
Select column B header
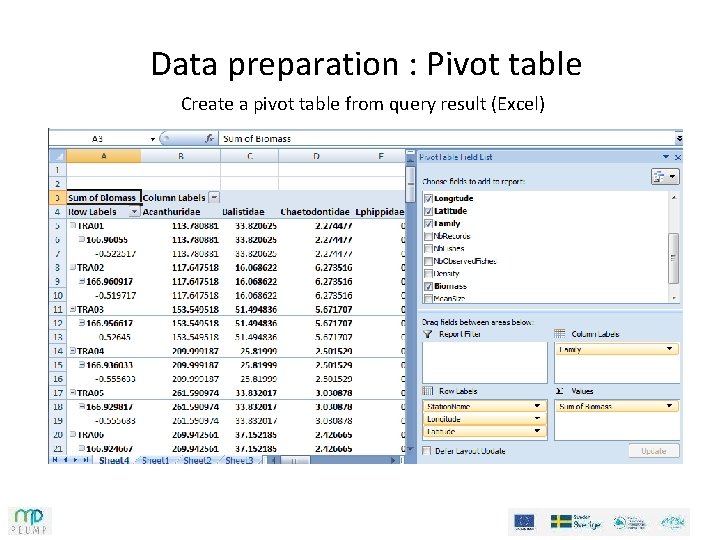pyautogui.click(x=180, y=156)
